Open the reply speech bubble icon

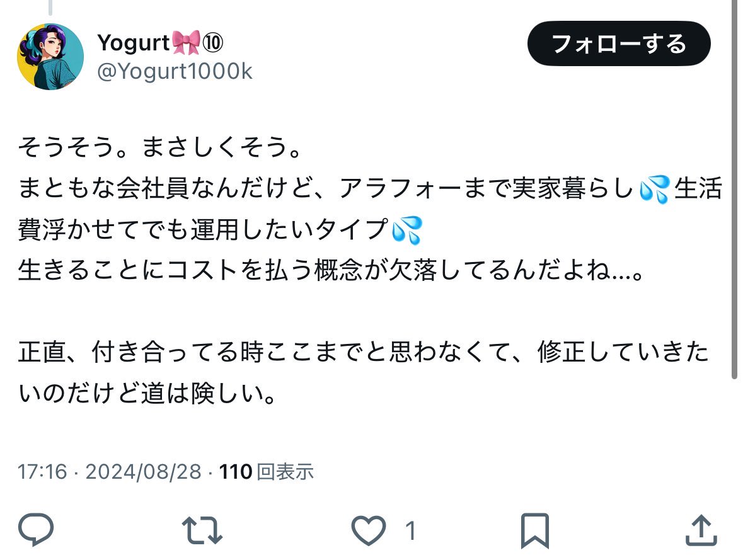35,530
